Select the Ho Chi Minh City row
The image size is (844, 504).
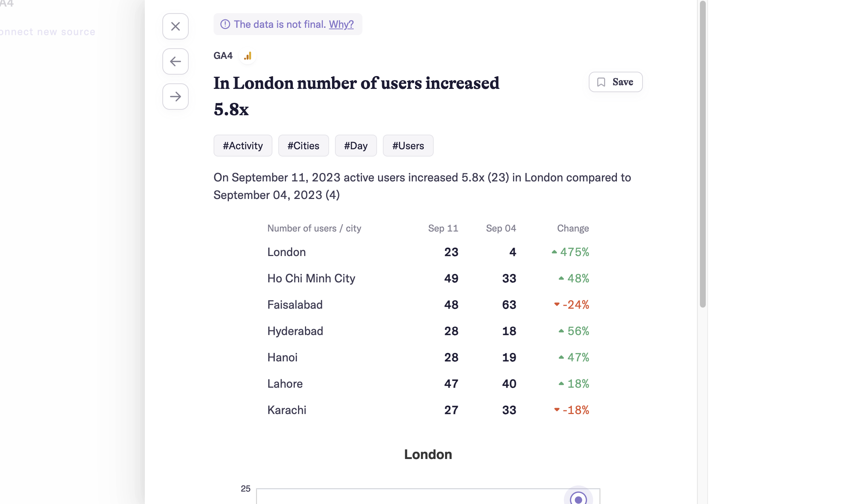click(x=428, y=278)
